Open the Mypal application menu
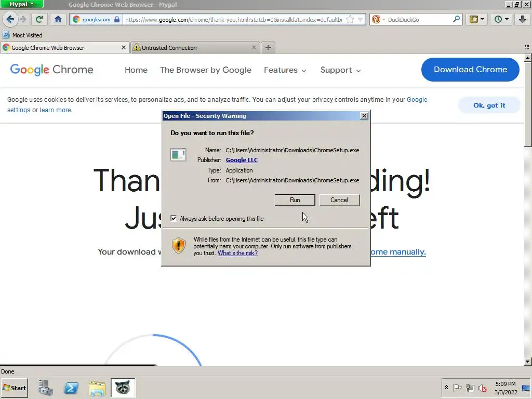This screenshot has width=532, height=399. (x=22, y=4)
